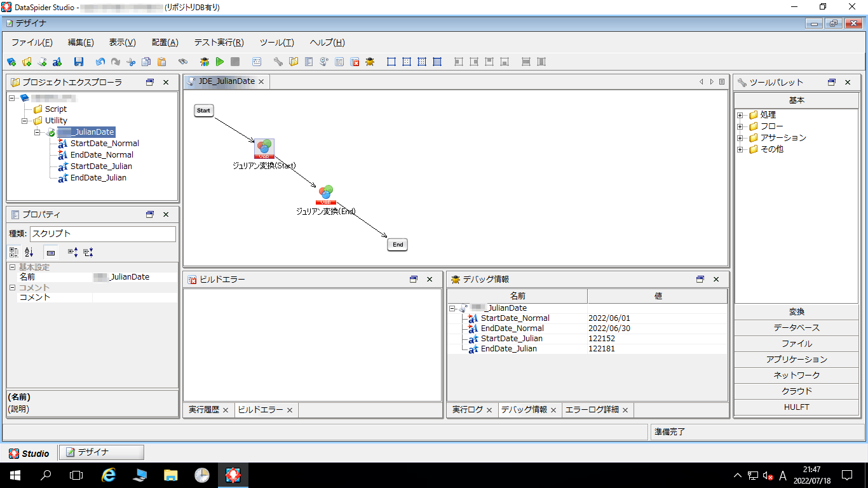Click the 種類 field showing スクリプト
868x488 pixels.
click(103, 234)
